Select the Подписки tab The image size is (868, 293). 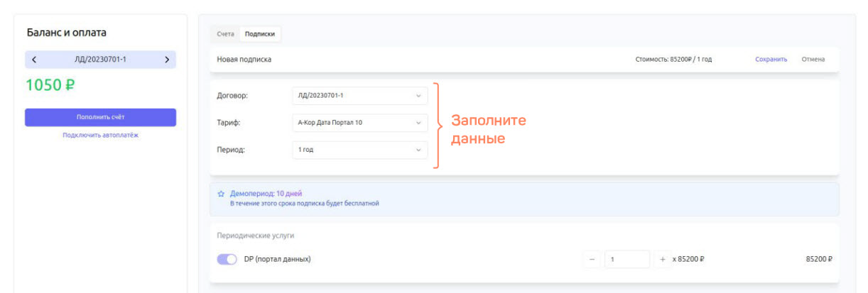point(260,34)
